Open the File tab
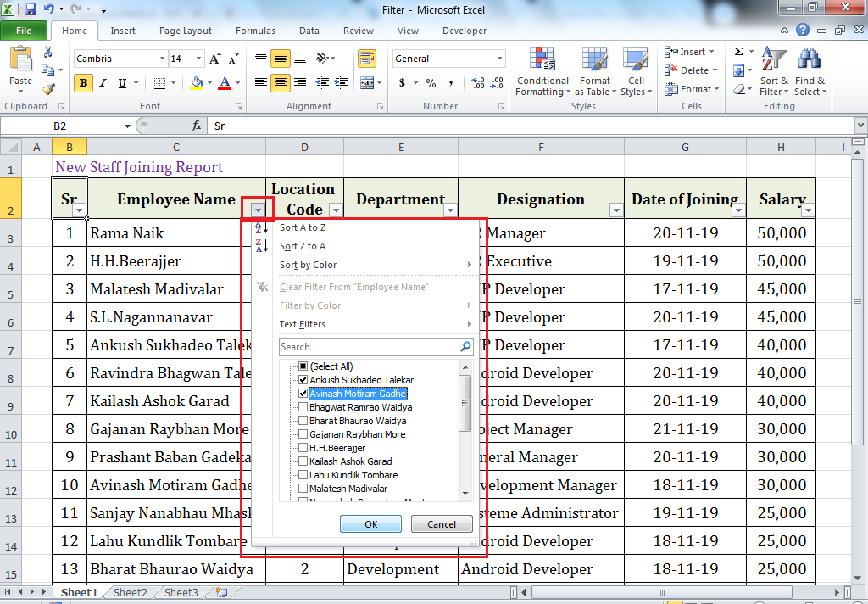Screen dimensions: 868x604 24,31
